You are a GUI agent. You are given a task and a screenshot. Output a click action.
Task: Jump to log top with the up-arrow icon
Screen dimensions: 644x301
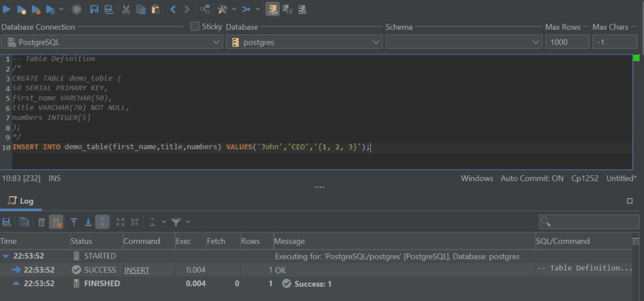point(74,222)
